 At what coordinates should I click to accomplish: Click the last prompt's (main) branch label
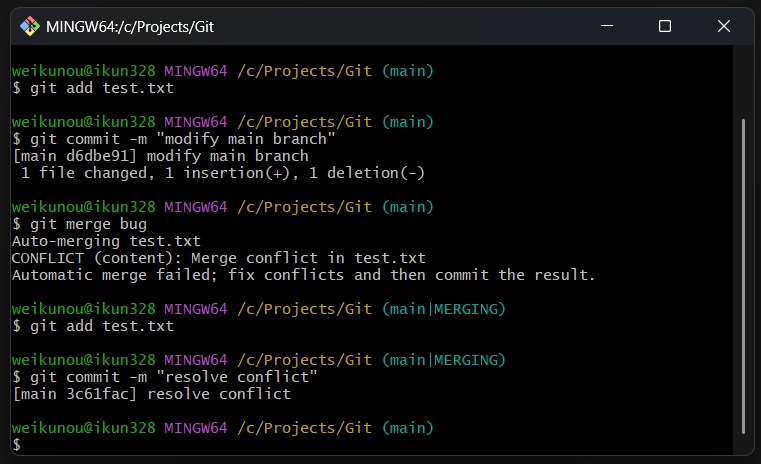coord(408,428)
